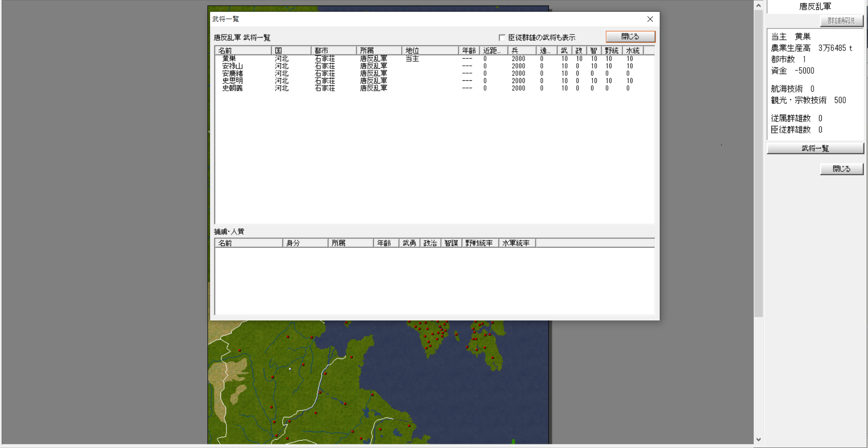This screenshot has height=448, width=868.
Task: Click 智謀 header in captives table
Action: point(451,243)
